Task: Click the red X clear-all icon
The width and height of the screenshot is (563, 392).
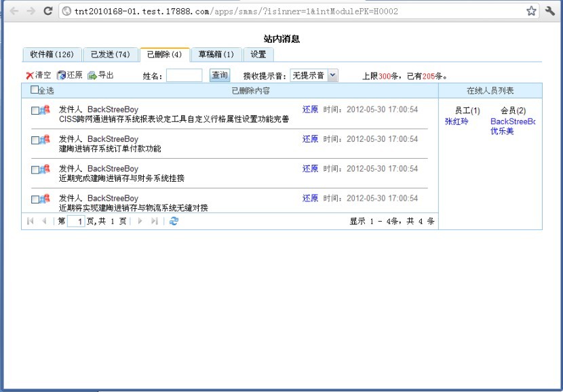Action: click(29, 76)
